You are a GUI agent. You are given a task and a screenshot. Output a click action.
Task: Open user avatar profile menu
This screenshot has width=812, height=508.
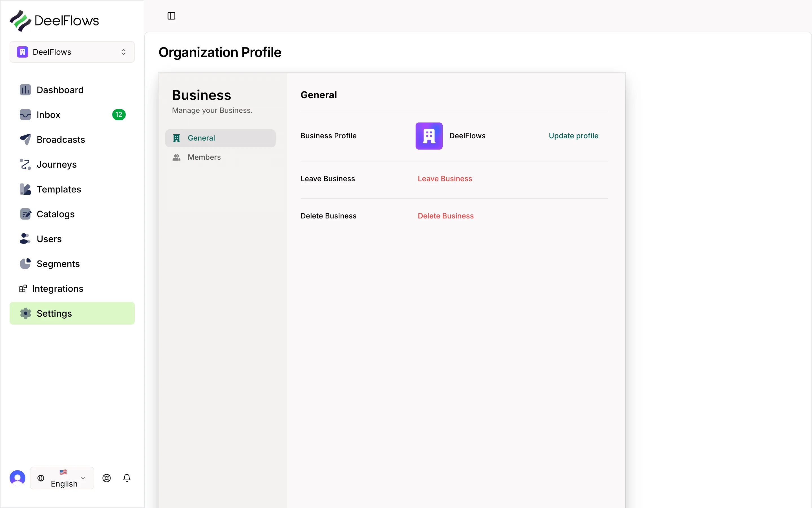17,478
